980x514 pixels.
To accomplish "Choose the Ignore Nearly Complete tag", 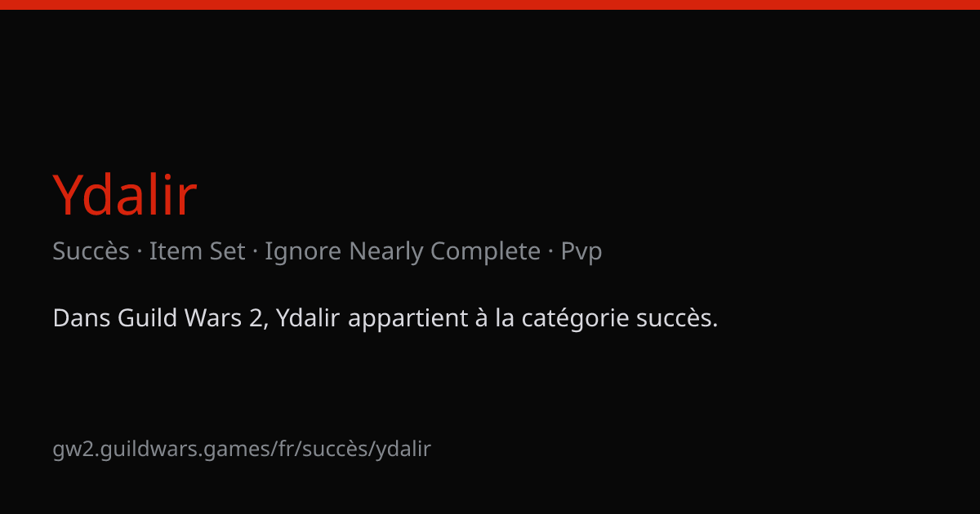I will (403, 251).
